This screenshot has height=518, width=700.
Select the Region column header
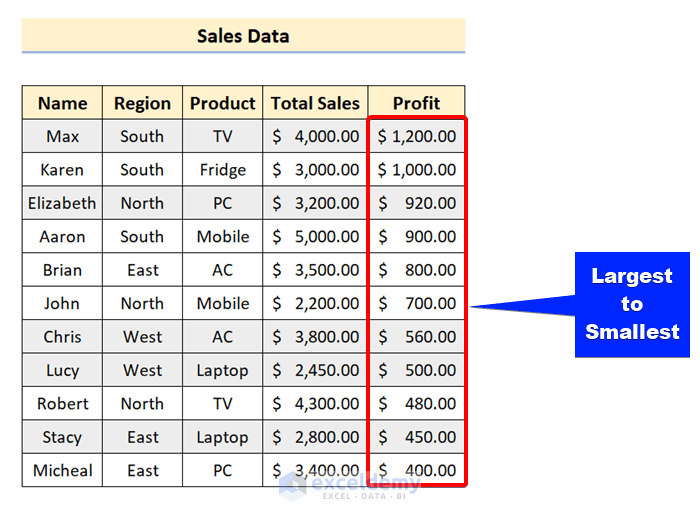(142, 103)
